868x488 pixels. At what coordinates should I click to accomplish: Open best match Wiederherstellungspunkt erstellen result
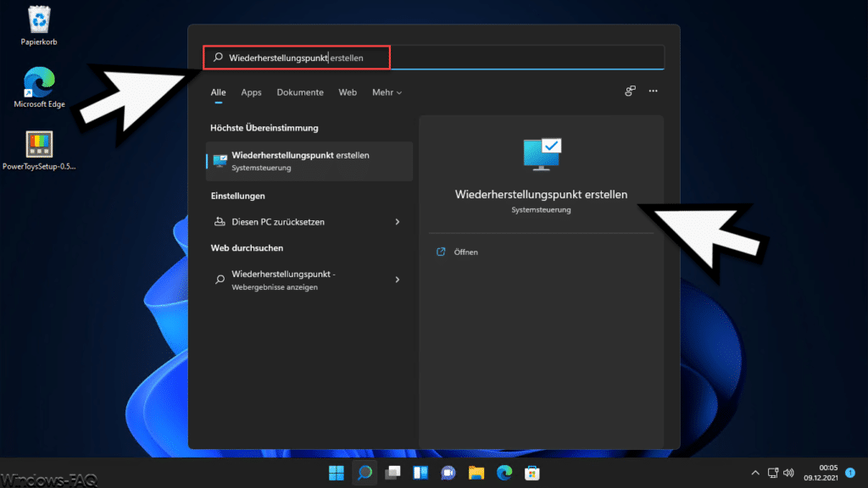point(309,161)
